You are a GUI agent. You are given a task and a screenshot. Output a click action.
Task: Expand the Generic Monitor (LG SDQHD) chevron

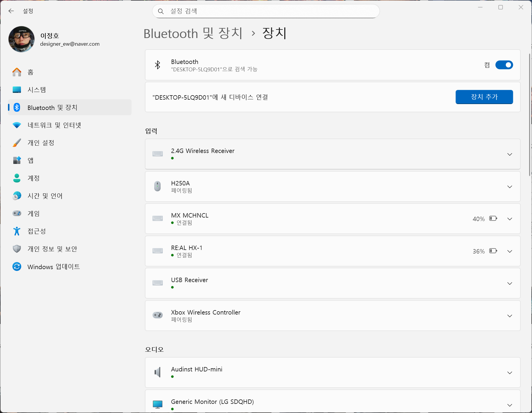tap(510, 405)
